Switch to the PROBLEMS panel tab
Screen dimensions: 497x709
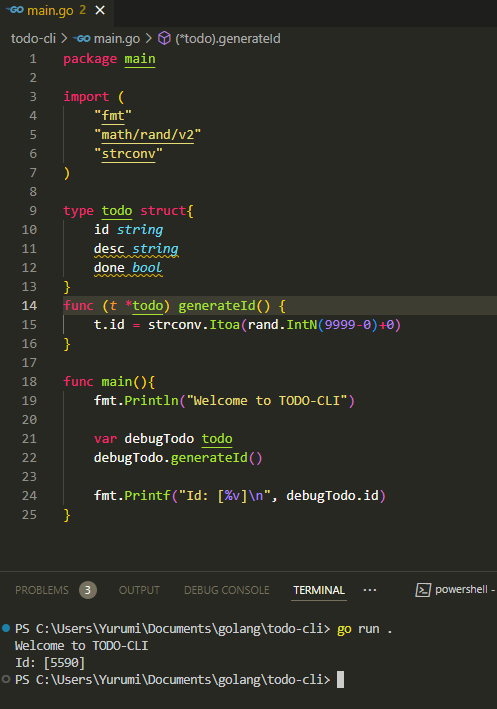pos(42,590)
